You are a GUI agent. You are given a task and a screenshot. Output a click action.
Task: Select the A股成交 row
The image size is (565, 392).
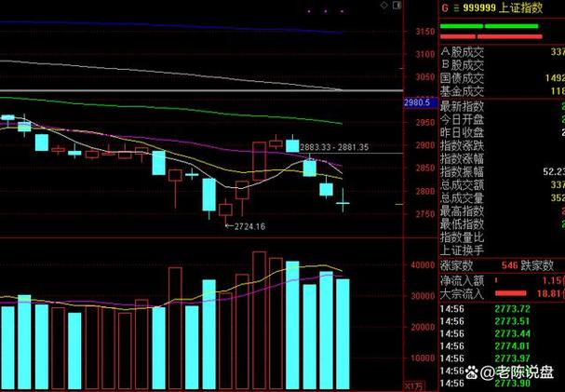[x=463, y=51]
